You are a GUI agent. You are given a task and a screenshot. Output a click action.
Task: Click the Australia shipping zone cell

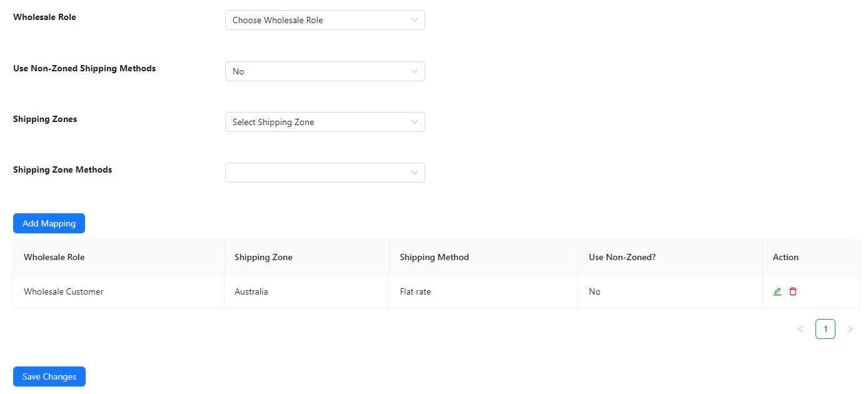(251, 291)
